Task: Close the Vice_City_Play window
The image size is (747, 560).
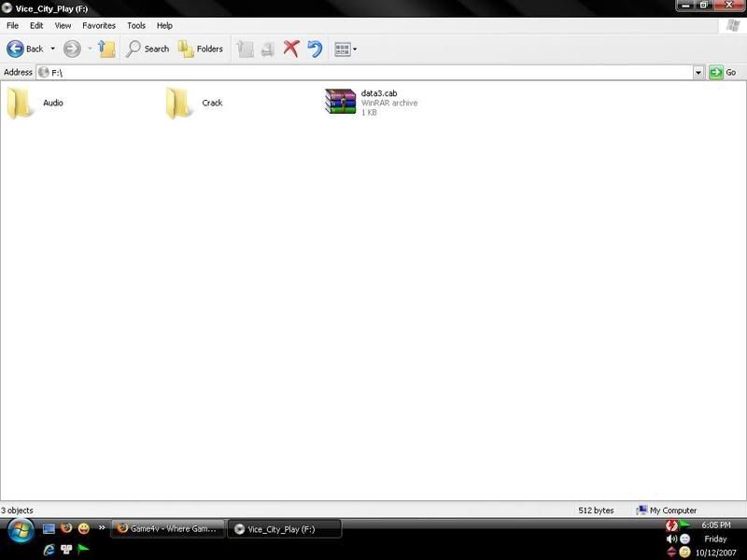Action: tap(729, 6)
